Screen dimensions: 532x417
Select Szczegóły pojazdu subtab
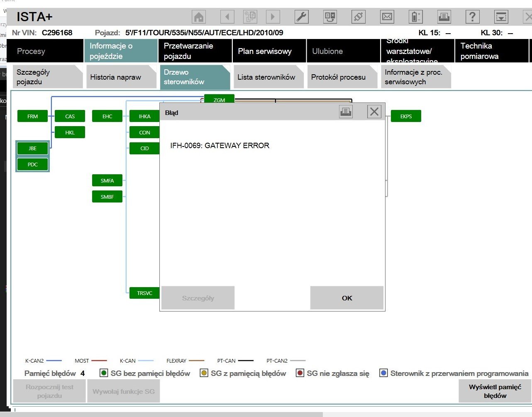tap(48, 77)
